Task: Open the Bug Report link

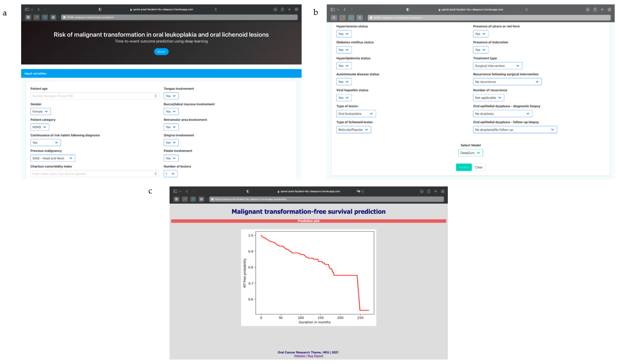Action: (315, 356)
